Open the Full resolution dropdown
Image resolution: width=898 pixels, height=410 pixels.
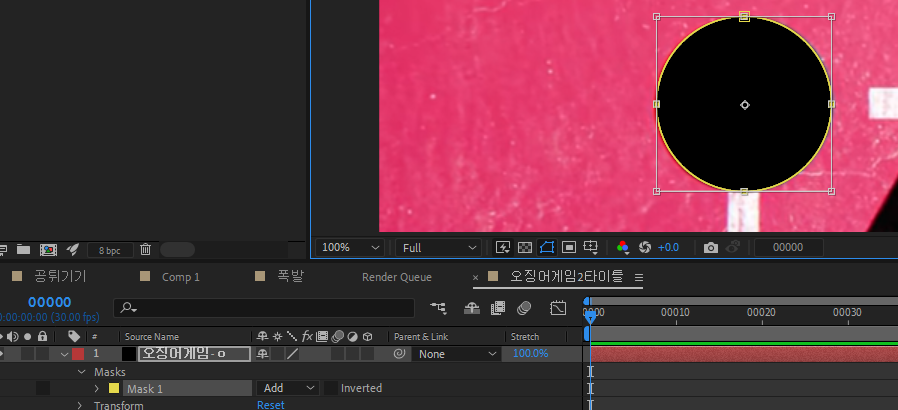pyautogui.click(x=438, y=247)
